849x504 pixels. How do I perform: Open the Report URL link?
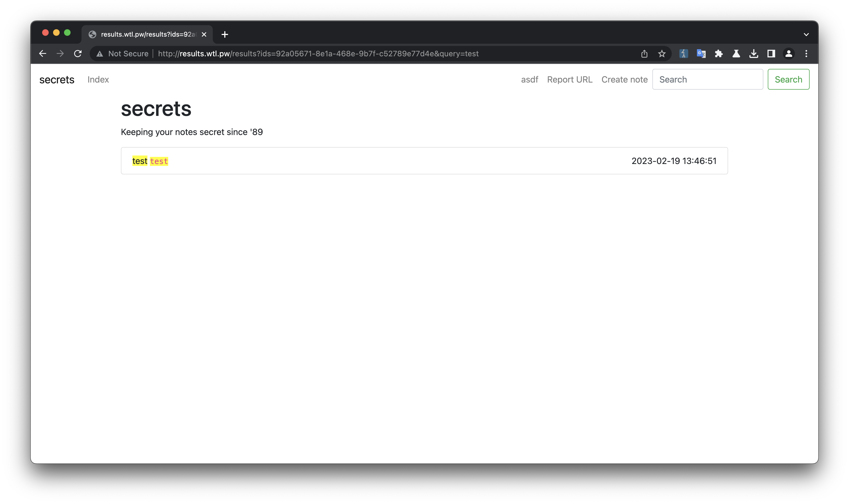coord(570,80)
